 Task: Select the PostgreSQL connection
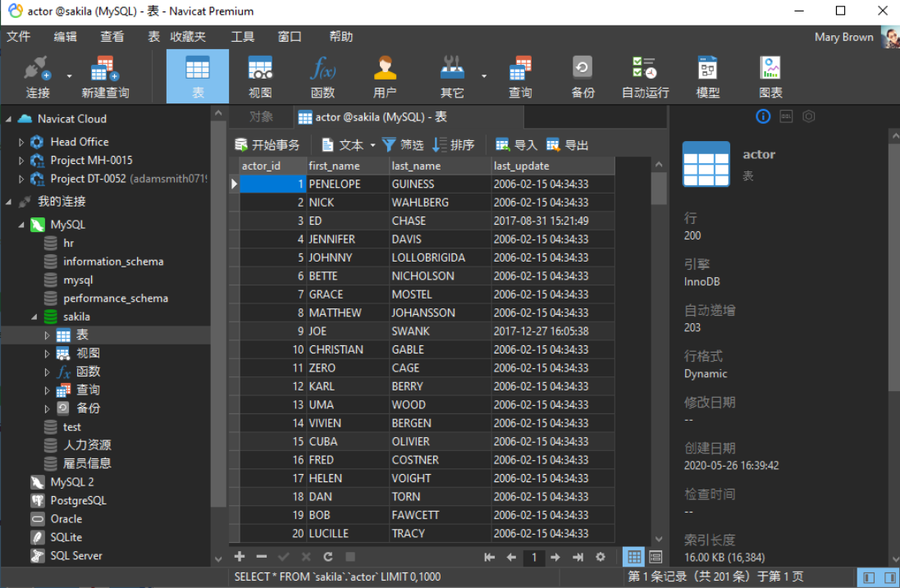coord(78,501)
